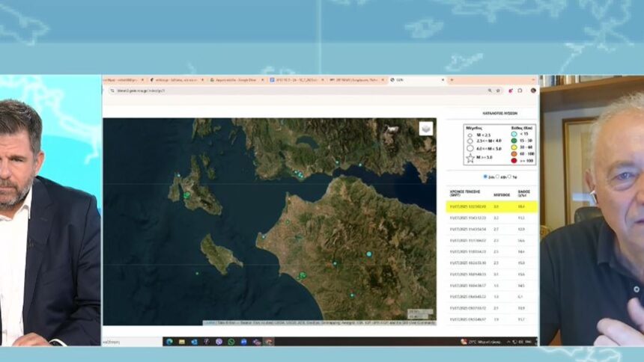The height and width of the screenshot is (362, 644).
Task: Open a new browser tab with plus button
Action: [x=452, y=80]
